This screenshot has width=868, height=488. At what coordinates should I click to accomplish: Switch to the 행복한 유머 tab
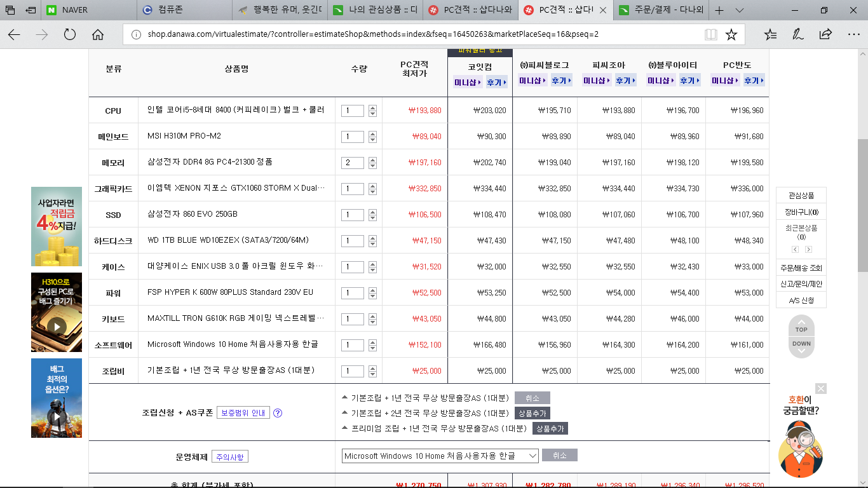click(279, 10)
